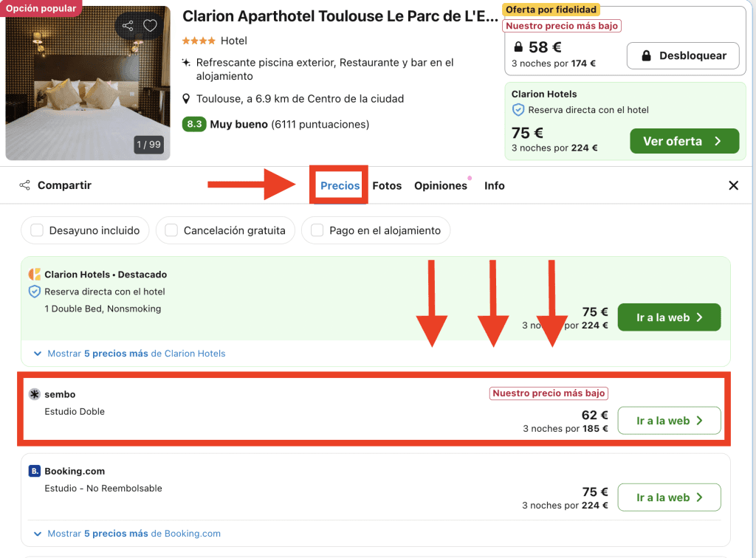Click the green 8.3 rating badge

[x=194, y=124]
